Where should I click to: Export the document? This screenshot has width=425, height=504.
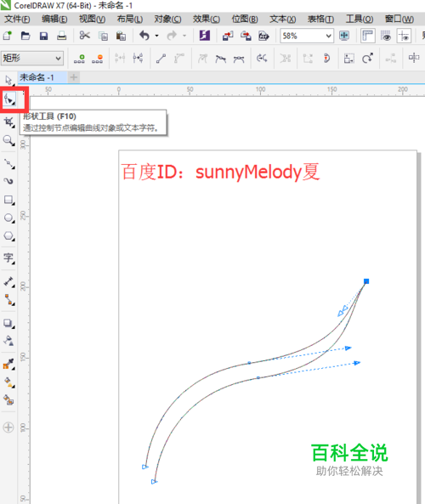click(x=246, y=36)
